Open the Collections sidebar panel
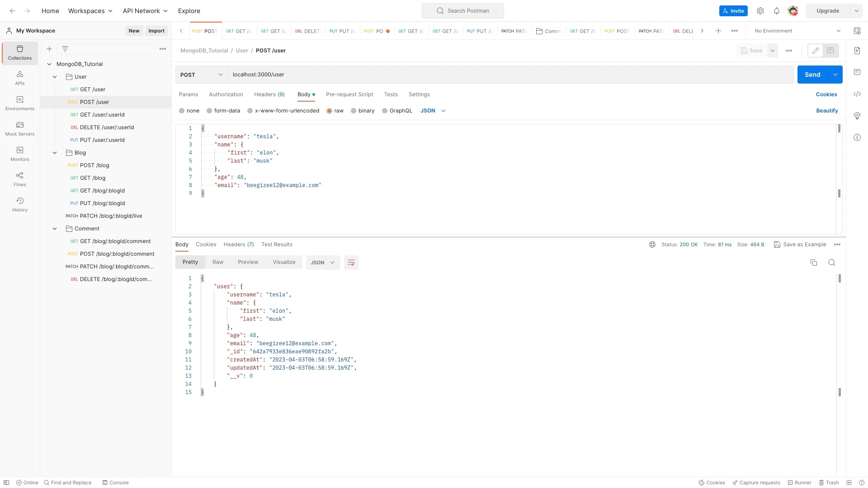 (20, 53)
